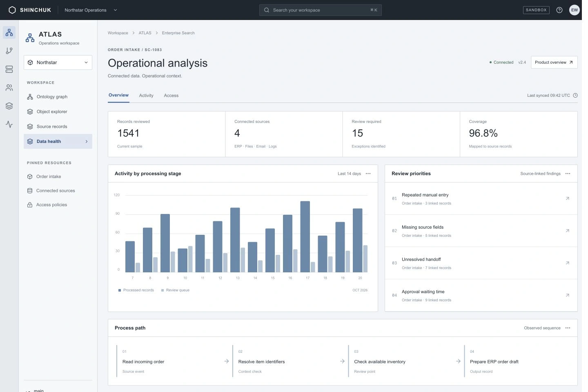Click the Product overview button
The image size is (588, 392).
554,62
